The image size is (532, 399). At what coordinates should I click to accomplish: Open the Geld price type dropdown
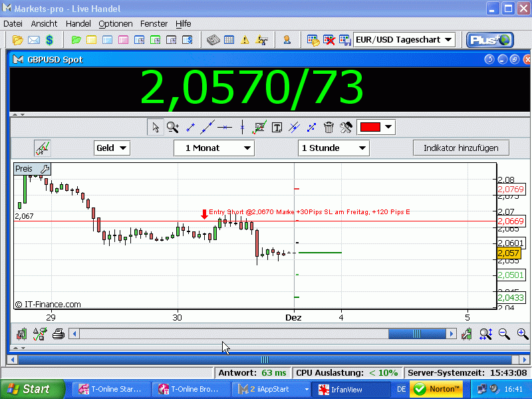click(x=112, y=148)
